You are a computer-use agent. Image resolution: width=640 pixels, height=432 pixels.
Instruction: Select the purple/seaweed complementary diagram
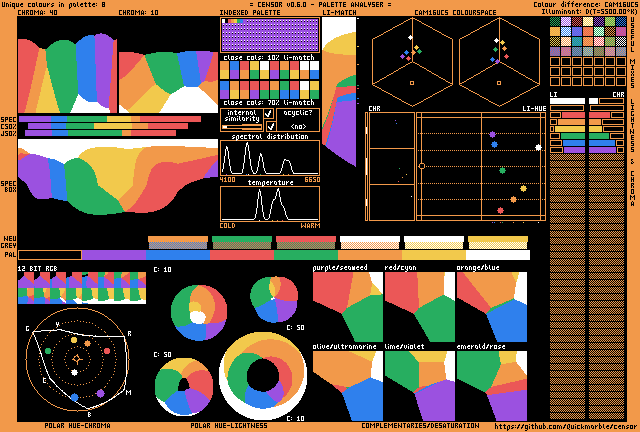click(347, 307)
